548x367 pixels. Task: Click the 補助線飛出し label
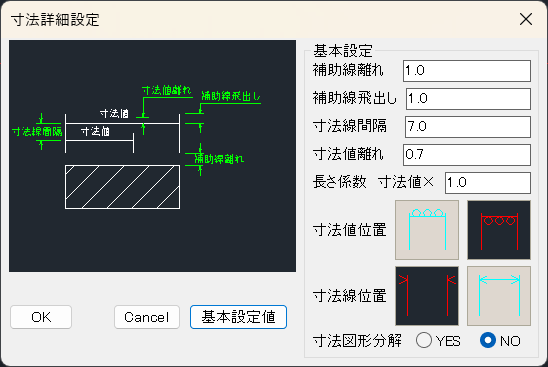(x=355, y=98)
